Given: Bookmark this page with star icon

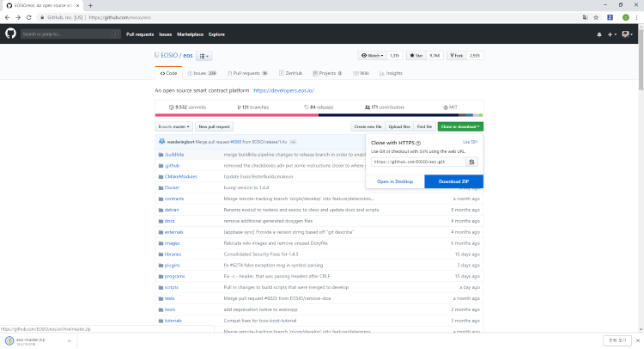Looking at the screenshot, I should (x=596, y=17).
